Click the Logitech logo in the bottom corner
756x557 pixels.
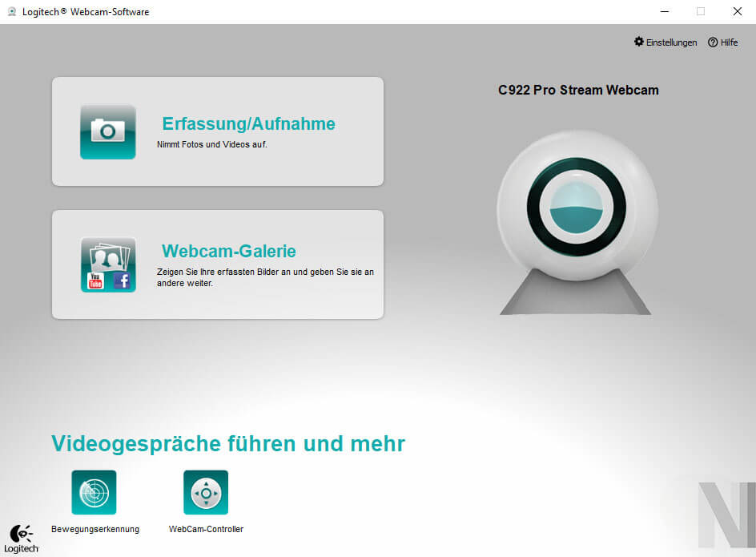(21, 536)
